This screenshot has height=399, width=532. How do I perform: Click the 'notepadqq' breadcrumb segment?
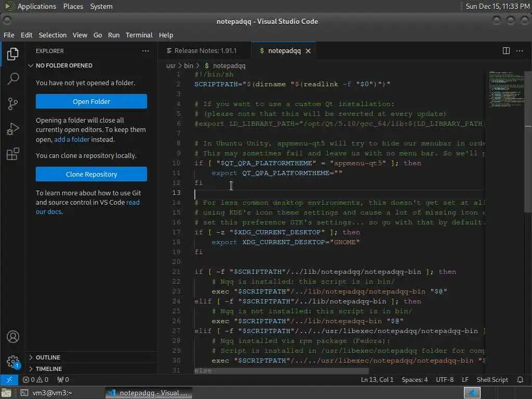tap(229, 66)
